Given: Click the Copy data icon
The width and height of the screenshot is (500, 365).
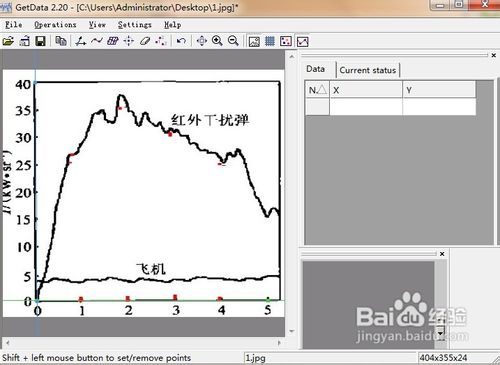Looking at the screenshot, I should tap(61, 41).
